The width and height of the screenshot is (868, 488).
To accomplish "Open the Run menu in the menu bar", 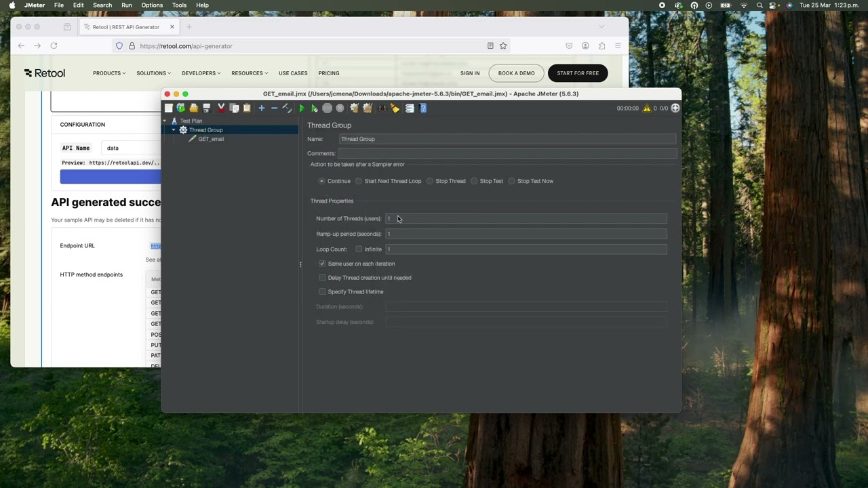I will (x=127, y=5).
